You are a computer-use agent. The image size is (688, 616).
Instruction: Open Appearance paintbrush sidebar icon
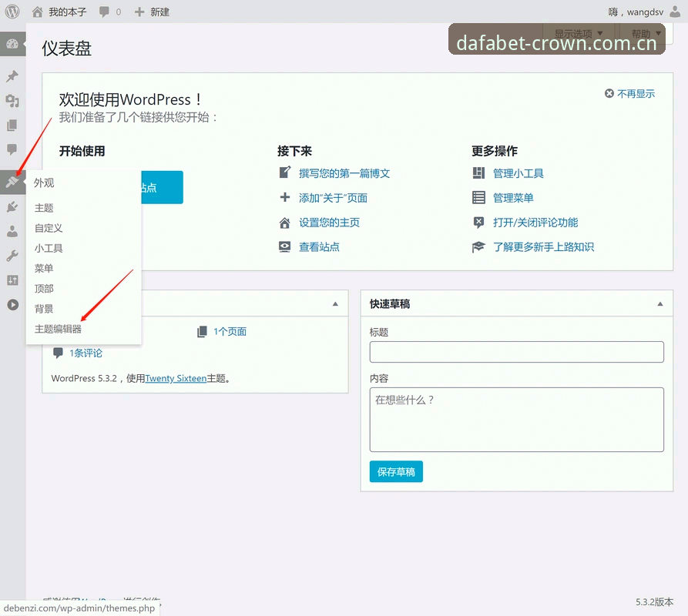12,182
